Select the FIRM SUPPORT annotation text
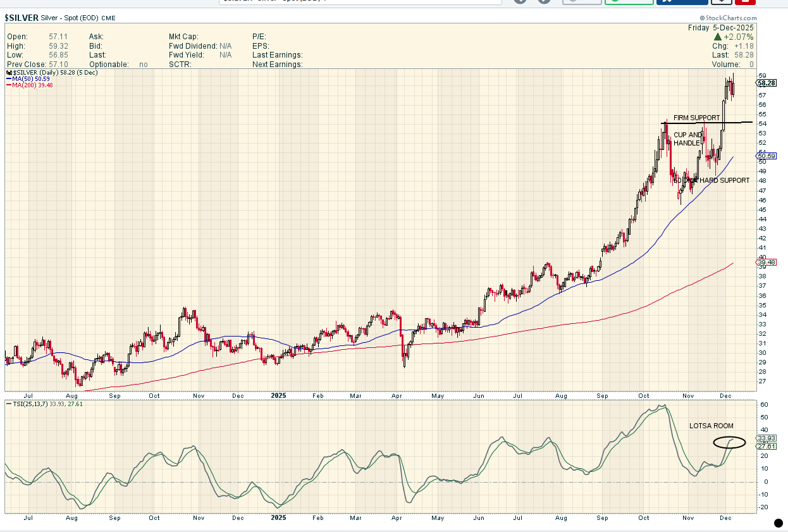788x532 pixels. point(696,118)
